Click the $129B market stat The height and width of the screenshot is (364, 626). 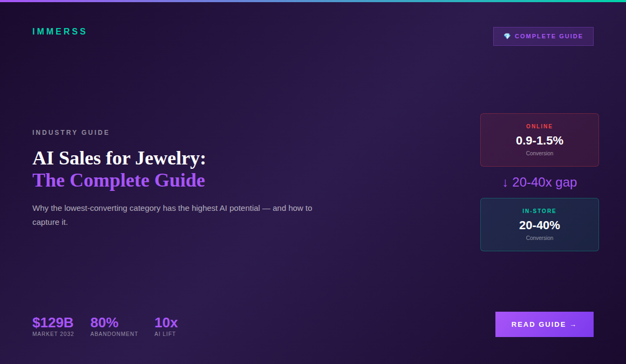tap(53, 322)
